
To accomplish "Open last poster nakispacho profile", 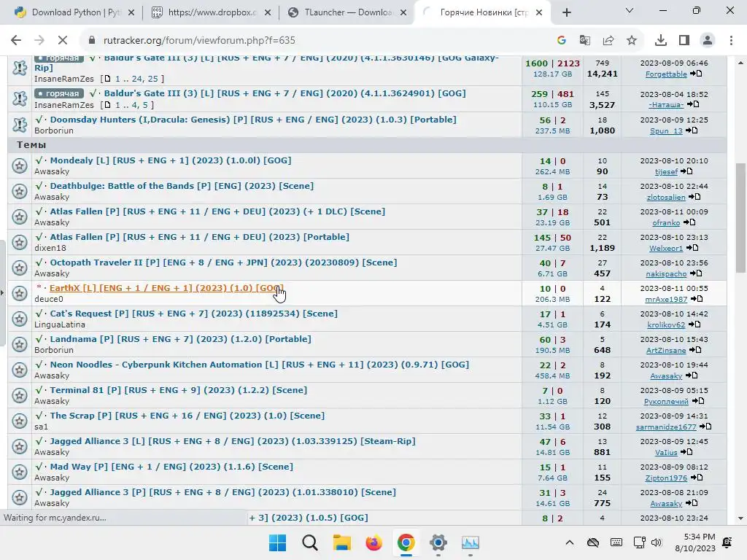I will click(666, 274).
